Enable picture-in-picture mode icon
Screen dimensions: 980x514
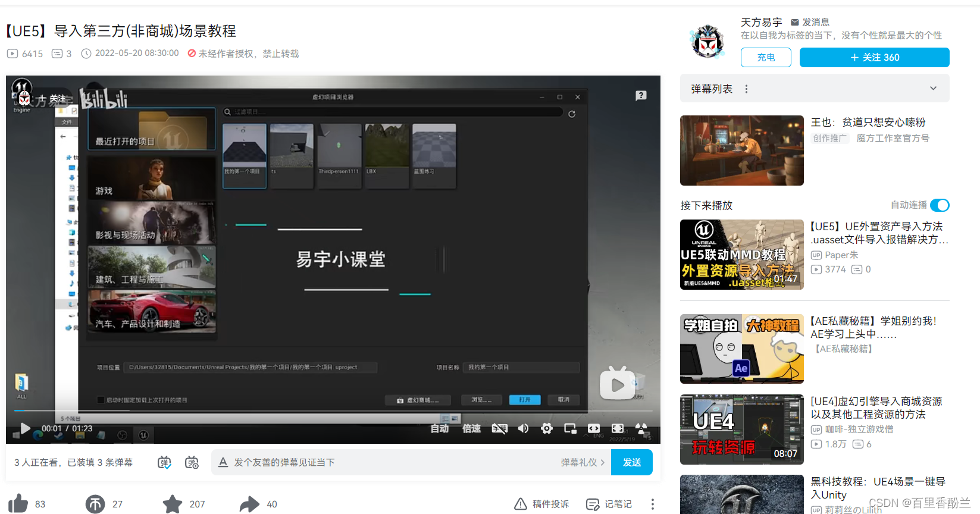tap(570, 428)
